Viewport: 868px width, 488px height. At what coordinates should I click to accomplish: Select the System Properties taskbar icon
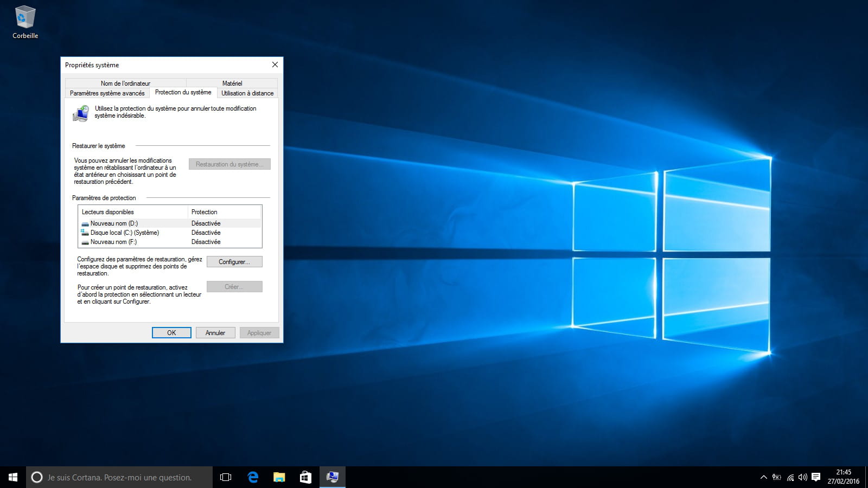point(332,477)
